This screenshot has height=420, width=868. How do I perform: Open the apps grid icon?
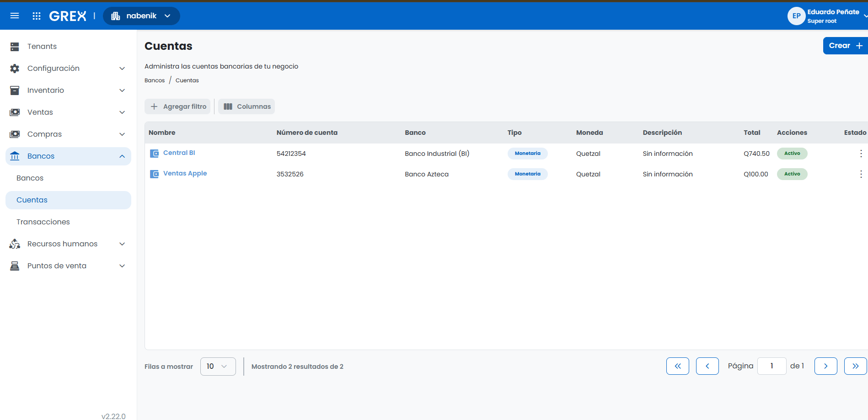click(37, 16)
